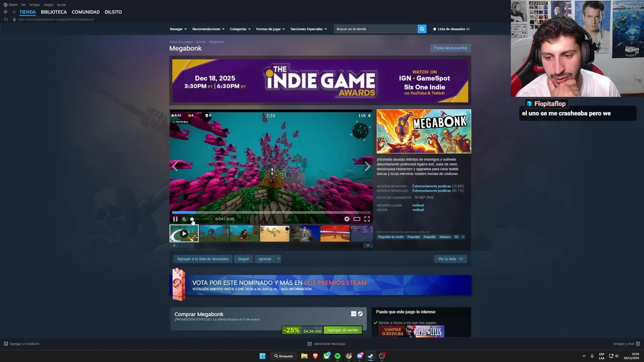Open the Amigos menu
Image resolution: width=644 pixels, height=362 pixels.
(35, 5)
